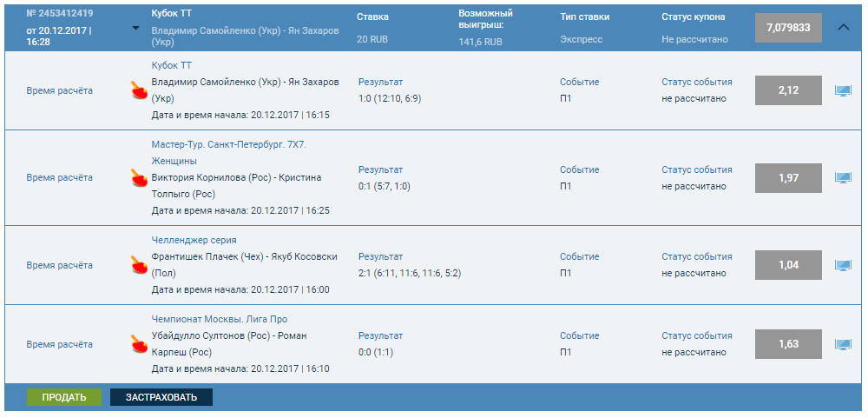Click table tennis icon beside Убайдулло Султонов match
This screenshot has height=418, width=868.
coord(138,344)
